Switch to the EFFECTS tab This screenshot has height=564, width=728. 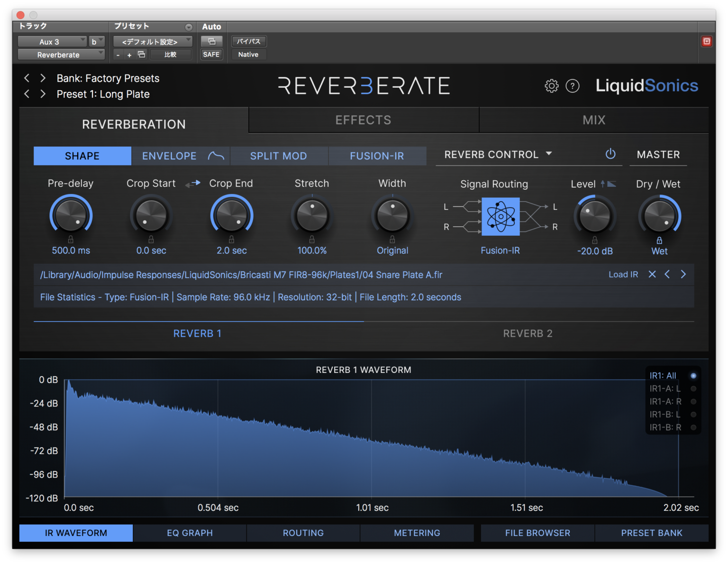(x=363, y=120)
